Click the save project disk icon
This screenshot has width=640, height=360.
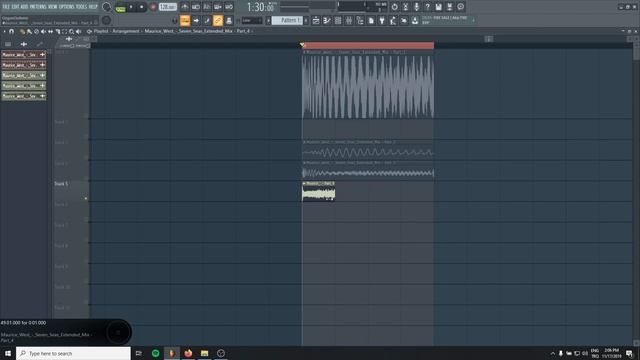439,7
